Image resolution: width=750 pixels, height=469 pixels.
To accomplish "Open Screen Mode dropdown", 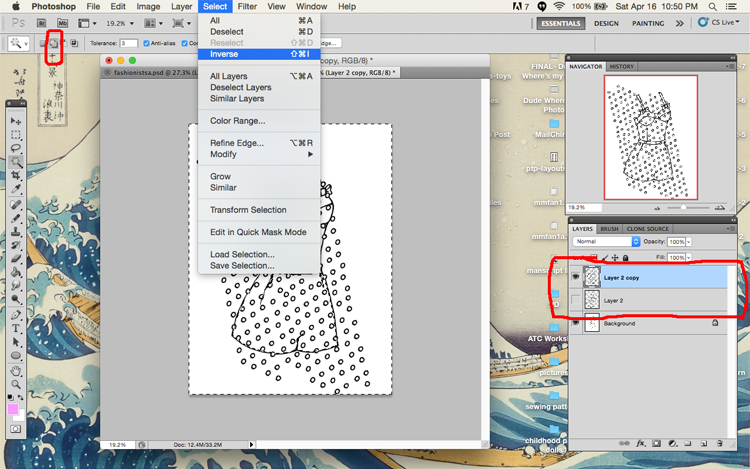I will (181, 23).
